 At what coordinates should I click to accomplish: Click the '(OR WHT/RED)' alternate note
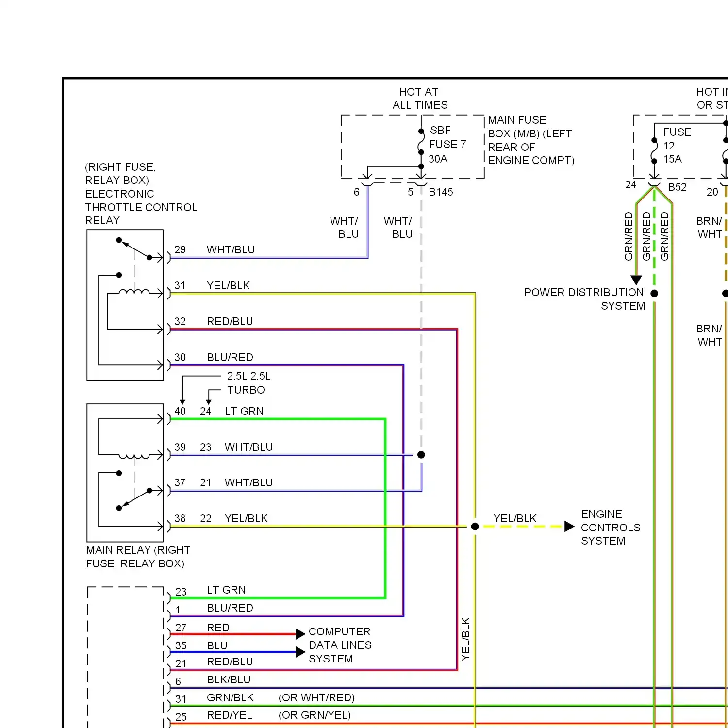(316, 697)
